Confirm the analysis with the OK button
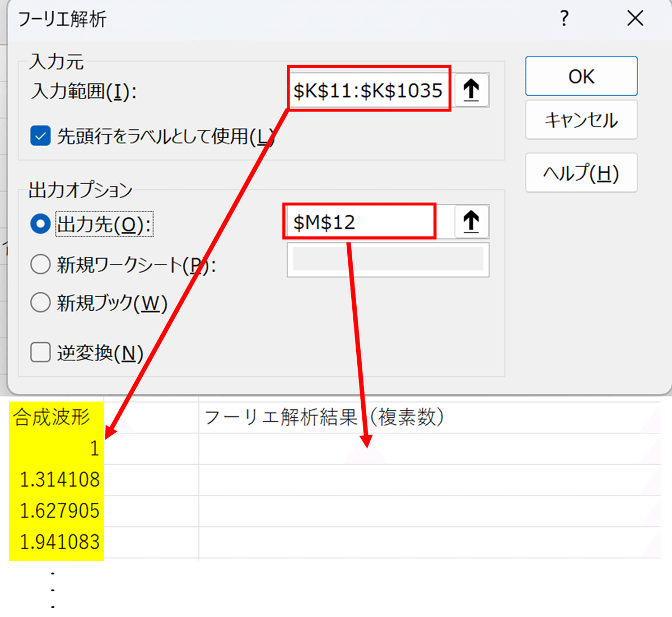 point(581,76)
